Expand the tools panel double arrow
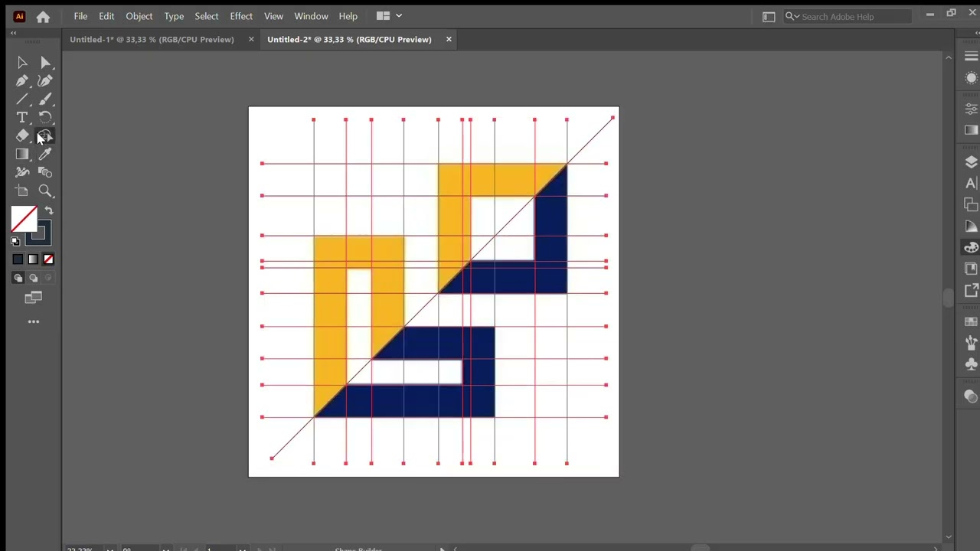Image resolution: width=980 pixels, height=551 pixels. (x=13, y=34)
